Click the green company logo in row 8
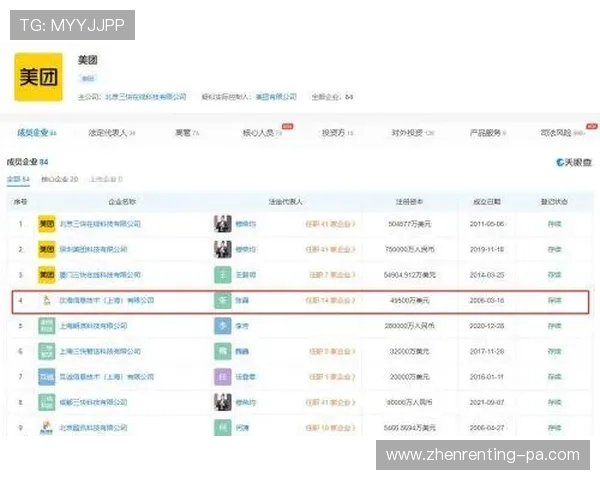 coord(47,402)
